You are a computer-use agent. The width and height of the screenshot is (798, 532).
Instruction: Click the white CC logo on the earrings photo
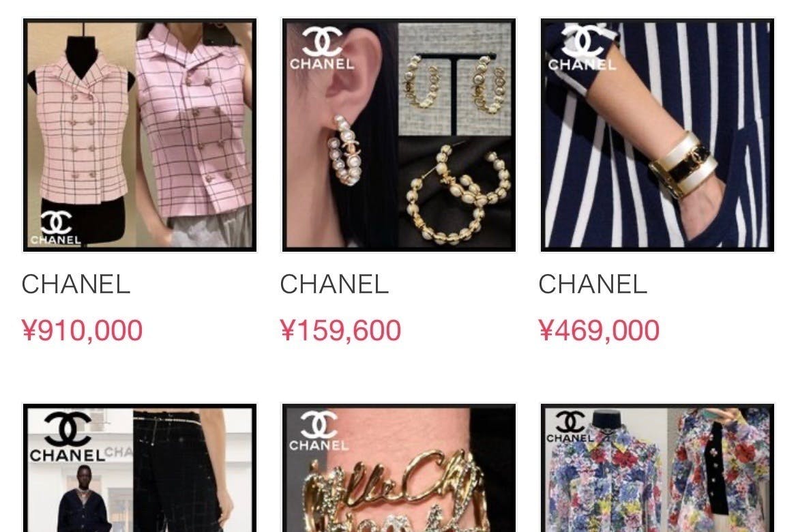(322, 48)
